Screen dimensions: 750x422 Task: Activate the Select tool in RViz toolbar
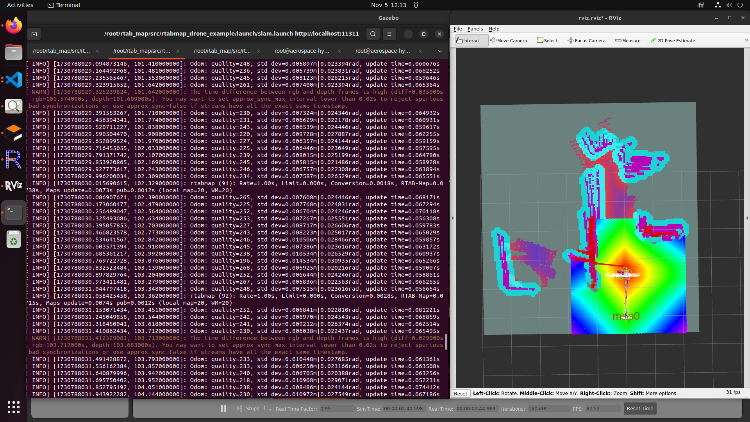point(547,41)
